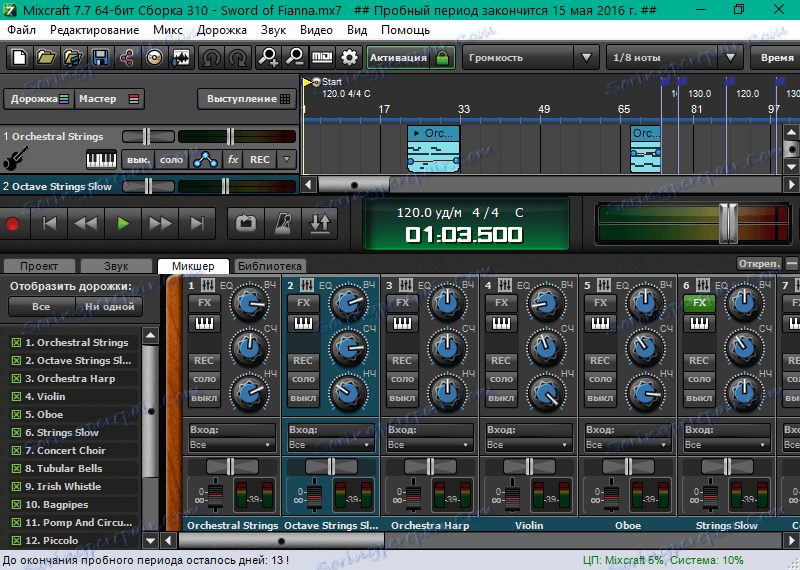Click the burn CD icon in toolbar
Viewport: 800px width, 570px height.
point(153,58)
